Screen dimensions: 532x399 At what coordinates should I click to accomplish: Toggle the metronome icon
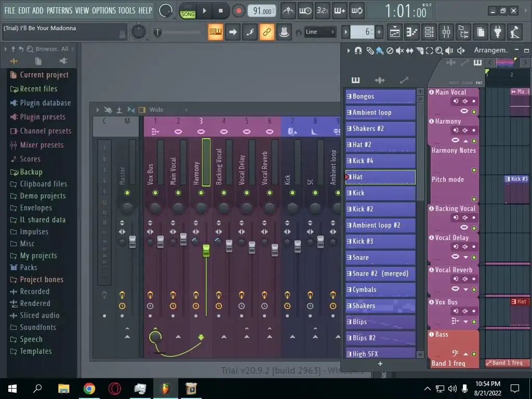pos(288,11)
